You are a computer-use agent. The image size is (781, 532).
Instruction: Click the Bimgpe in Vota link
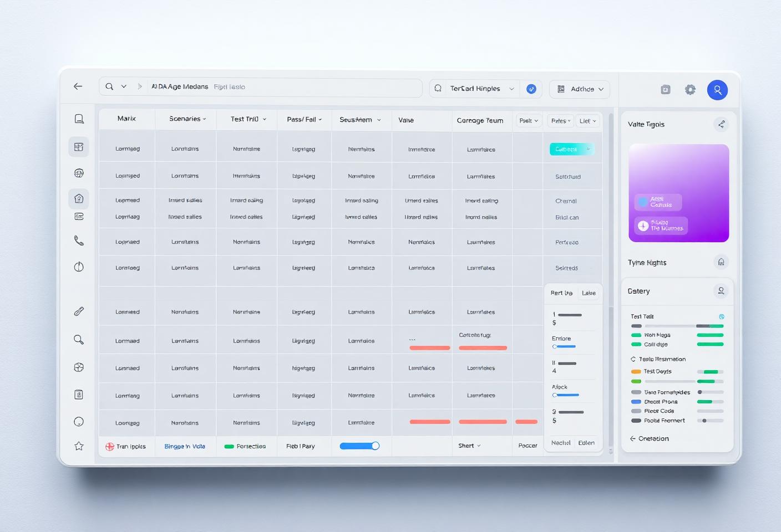185,446
